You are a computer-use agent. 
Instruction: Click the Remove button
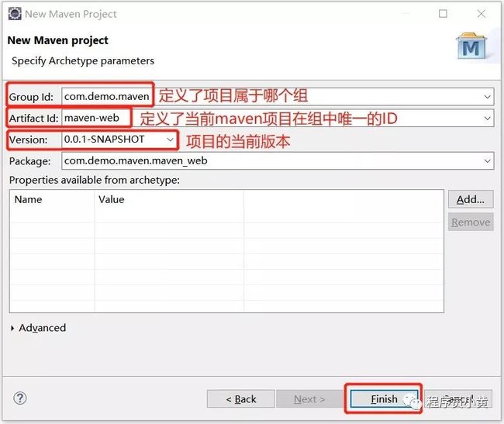coord(471,222)
